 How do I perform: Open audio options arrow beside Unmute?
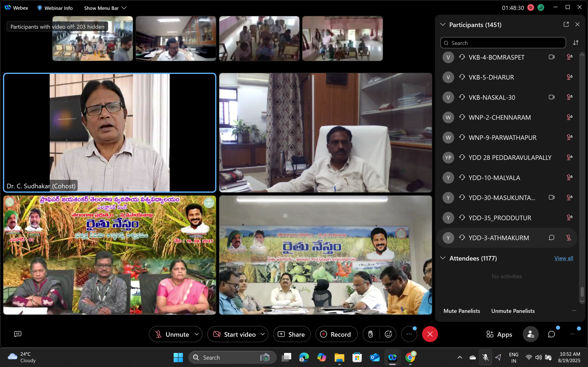[197, 334]
